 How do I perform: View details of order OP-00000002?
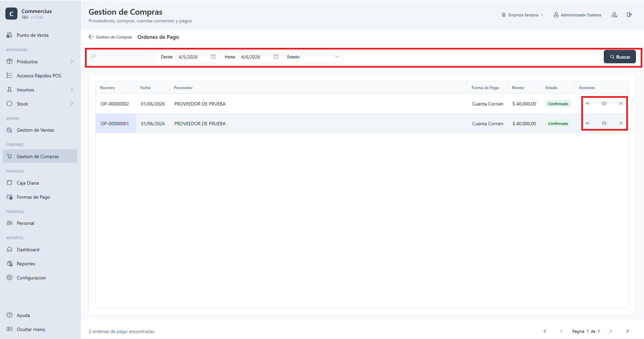[587, 104]
